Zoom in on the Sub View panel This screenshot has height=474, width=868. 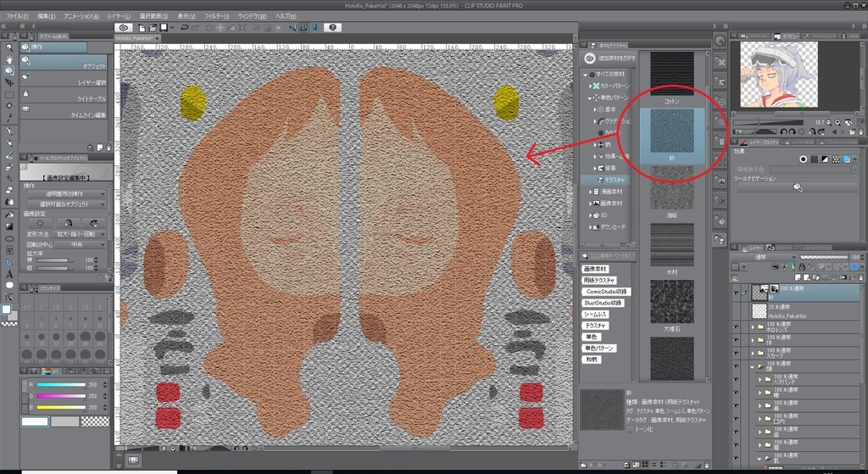(837, 122)
